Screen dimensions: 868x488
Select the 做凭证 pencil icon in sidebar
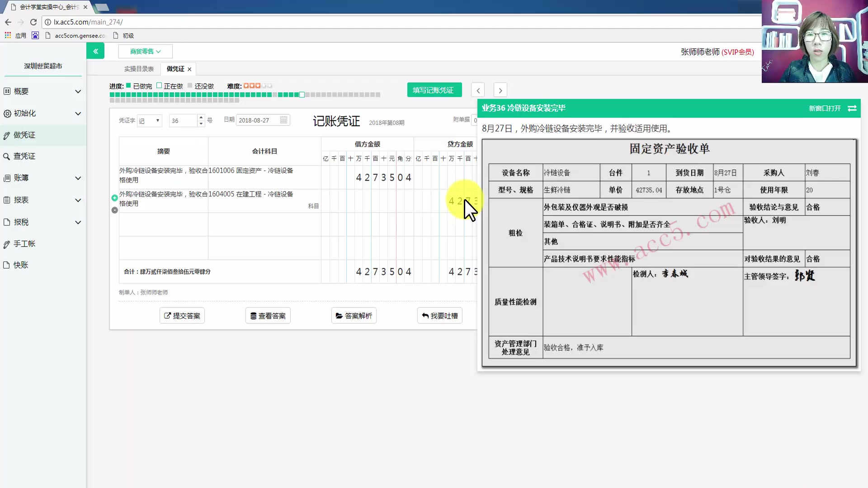click(7, 135)
